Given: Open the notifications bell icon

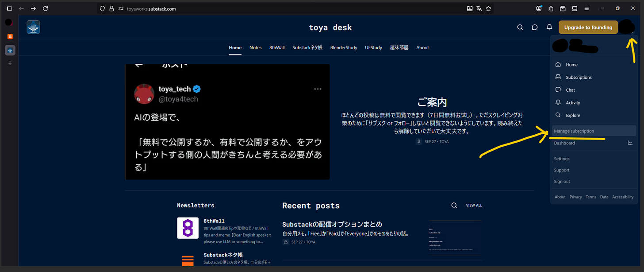Looking at the screenshot, I should pos(549,27).
